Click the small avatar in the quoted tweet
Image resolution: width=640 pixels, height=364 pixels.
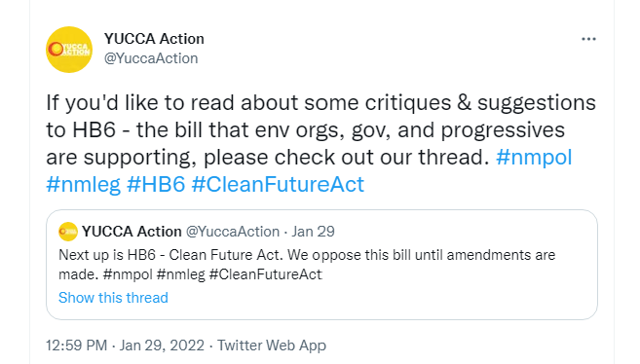coord(68,232)
